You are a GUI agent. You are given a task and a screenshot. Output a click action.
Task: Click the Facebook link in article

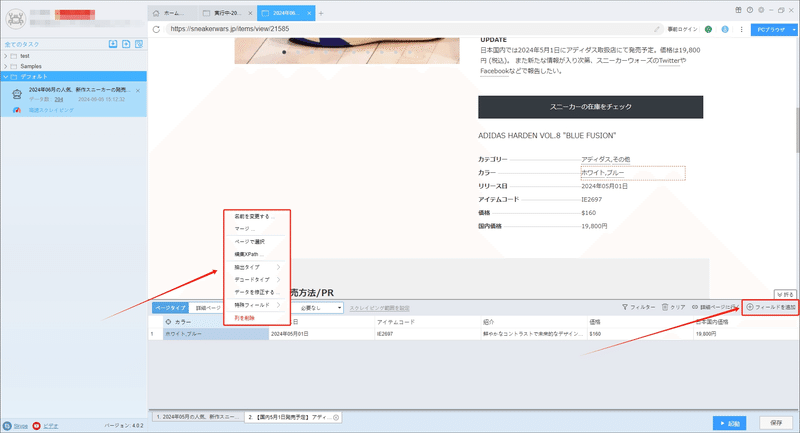click(x=494, y=71)
